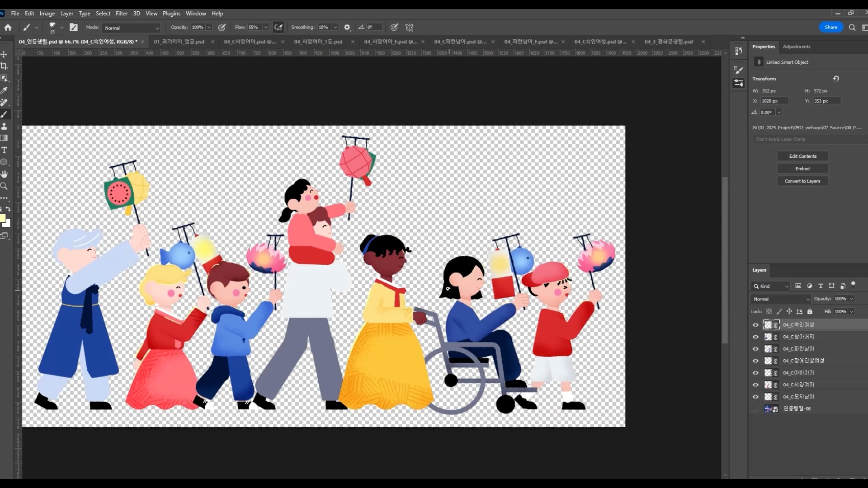Viewport: 868px width, 488px height.
Task: Select the Crop tool
Action: [x=4, y=66]
